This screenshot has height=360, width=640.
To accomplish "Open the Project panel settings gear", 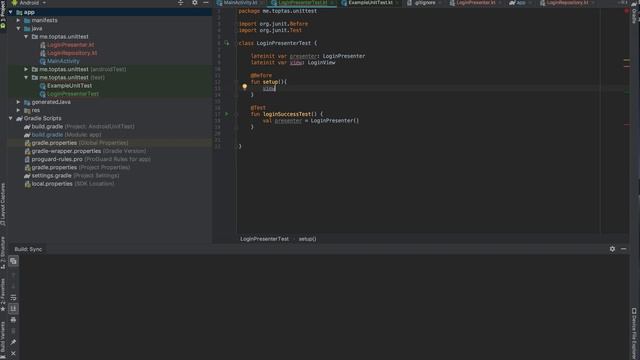I will (195, 2).
